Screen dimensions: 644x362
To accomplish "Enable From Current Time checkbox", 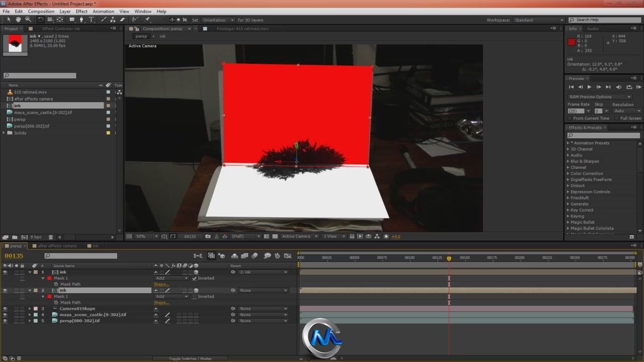I will click(x=570, y=118).
